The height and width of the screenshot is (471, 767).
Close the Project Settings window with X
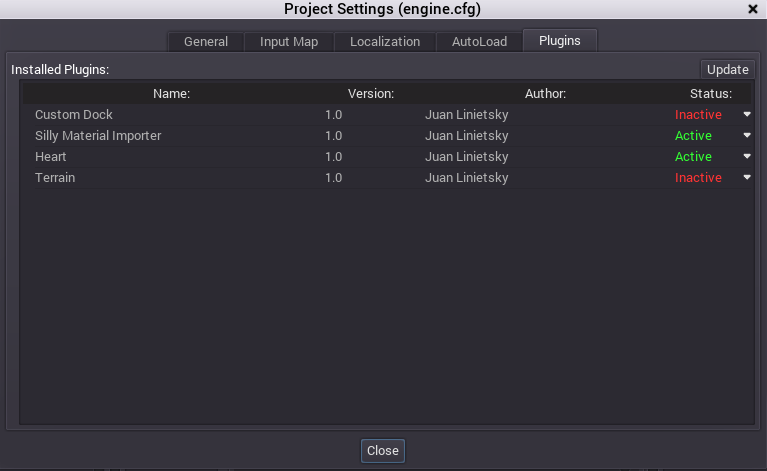pyautogui.click(x=752, y=9)
